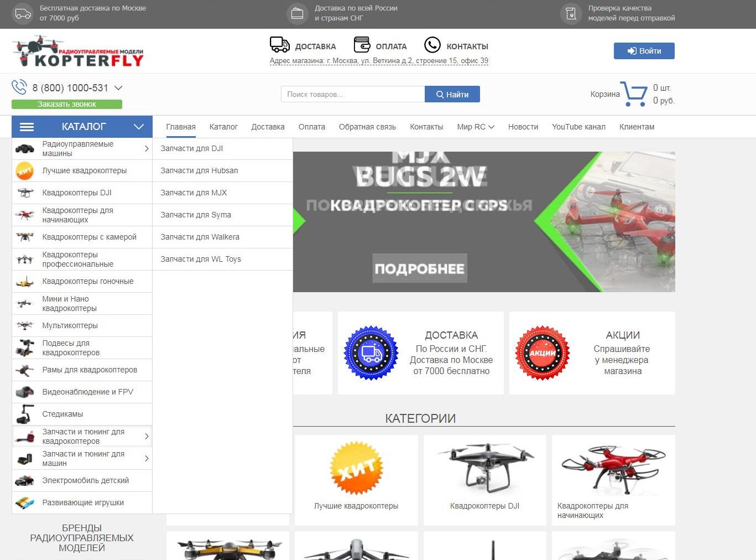Click the camera quadcopter icon in sidebar
This screenshot has height=560, width=756.
click(x=25, y=237)
